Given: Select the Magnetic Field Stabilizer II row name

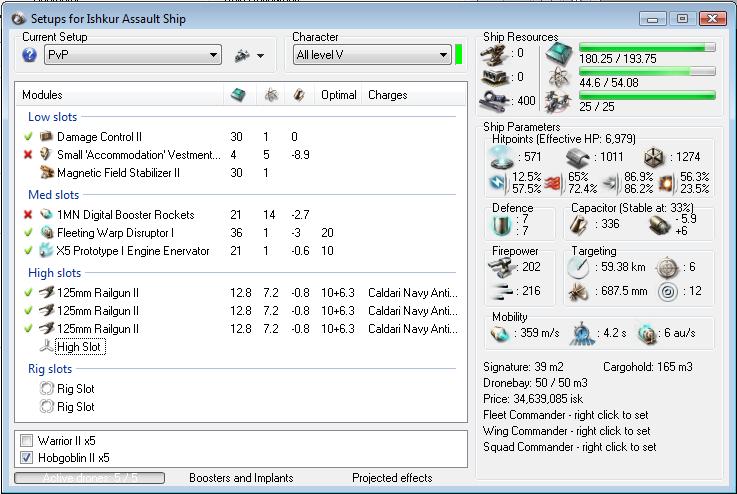Looking at the screenshot, I should tap(118, 173).
